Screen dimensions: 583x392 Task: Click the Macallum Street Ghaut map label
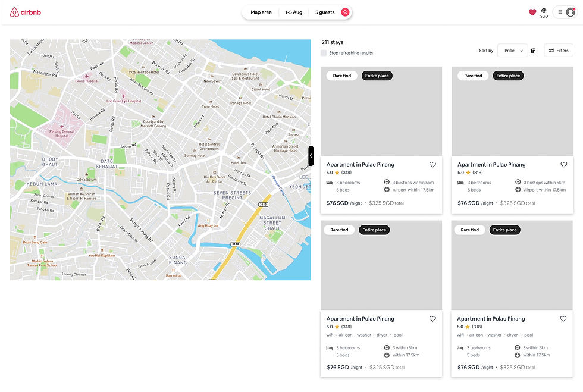(x=272, y=223)
